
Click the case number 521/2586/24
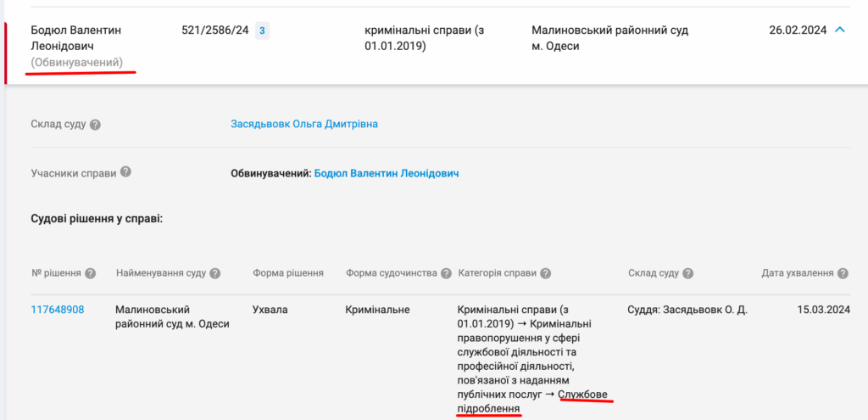point(215,31)
